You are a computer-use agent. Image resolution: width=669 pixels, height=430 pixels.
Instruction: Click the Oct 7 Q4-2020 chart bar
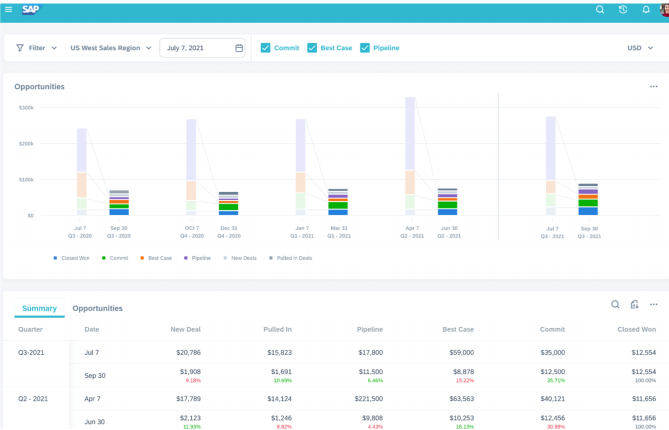[x=191, y=167]
